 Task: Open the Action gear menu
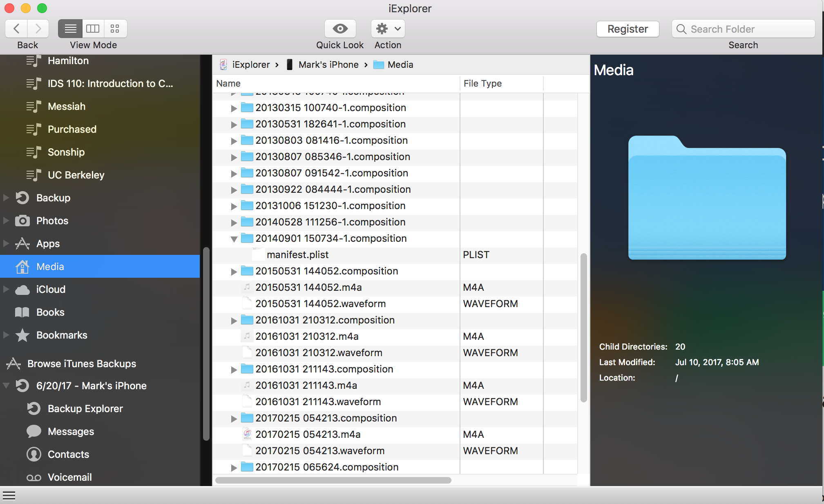388,29
